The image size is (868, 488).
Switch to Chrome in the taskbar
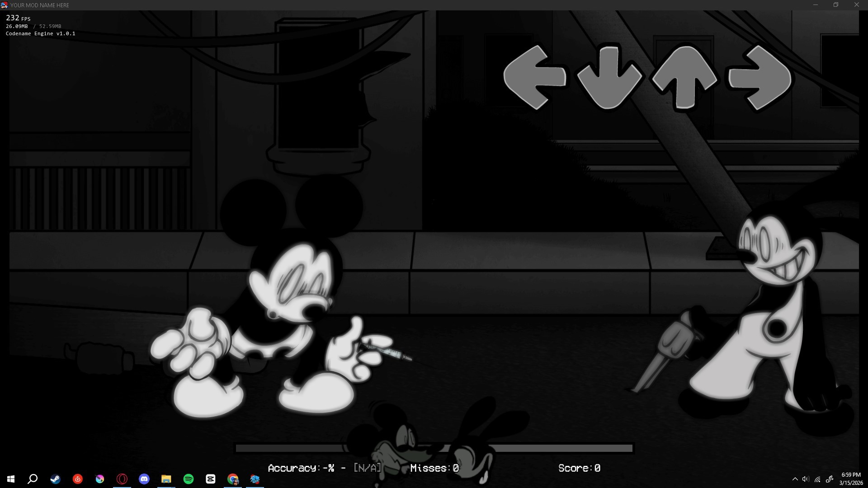tap(233, 479)
